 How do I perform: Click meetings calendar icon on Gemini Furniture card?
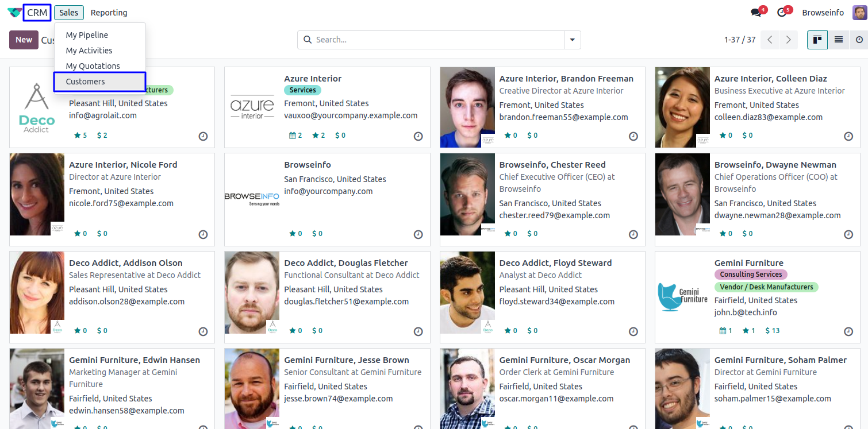(x=723, y=331)
